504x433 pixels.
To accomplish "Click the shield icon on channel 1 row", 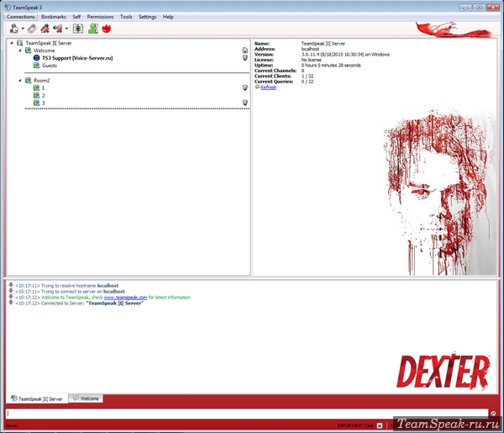I will 245,87.
